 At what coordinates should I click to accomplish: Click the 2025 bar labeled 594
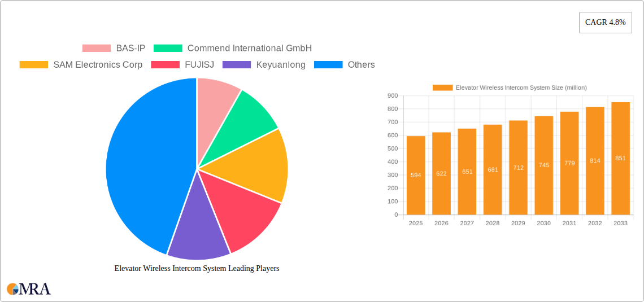416,175
